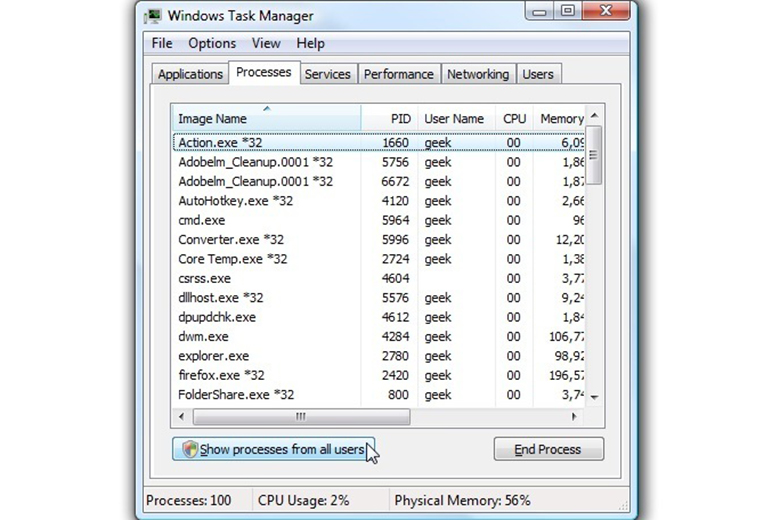The width and height of the screenshot is (780, 520).
Task: Open the File menu
Action: point(162,44)
